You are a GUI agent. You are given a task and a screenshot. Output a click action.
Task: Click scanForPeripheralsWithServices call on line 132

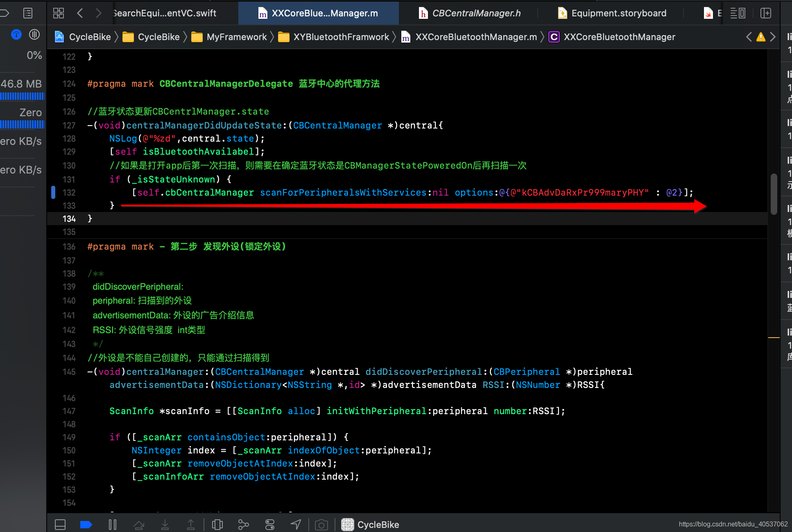pos(343,192)
